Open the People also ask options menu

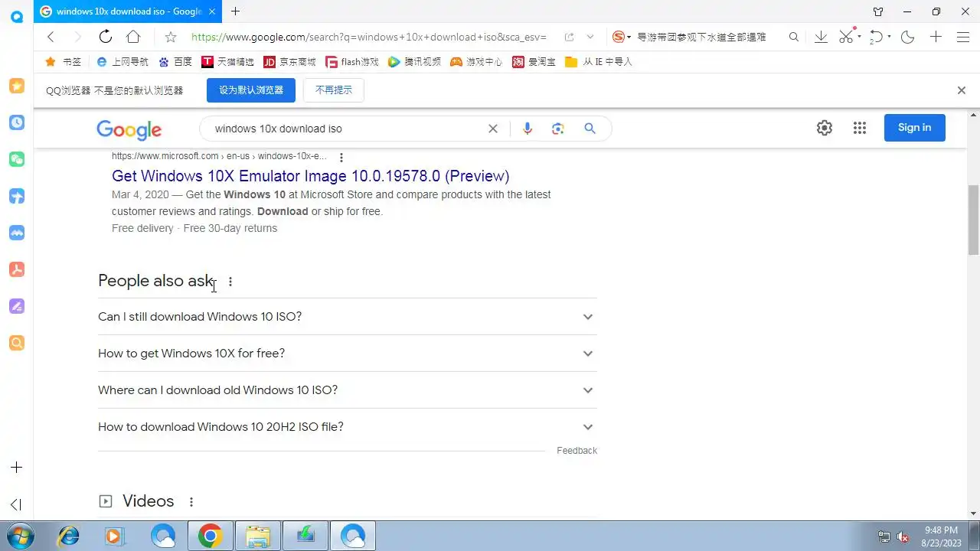[230, 282]
